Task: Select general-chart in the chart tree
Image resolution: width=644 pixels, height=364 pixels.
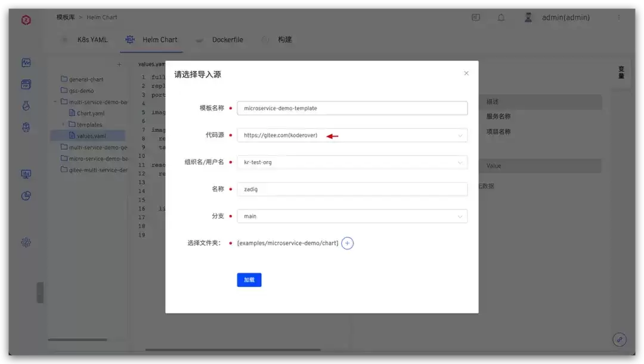Action: click(86, 79)
